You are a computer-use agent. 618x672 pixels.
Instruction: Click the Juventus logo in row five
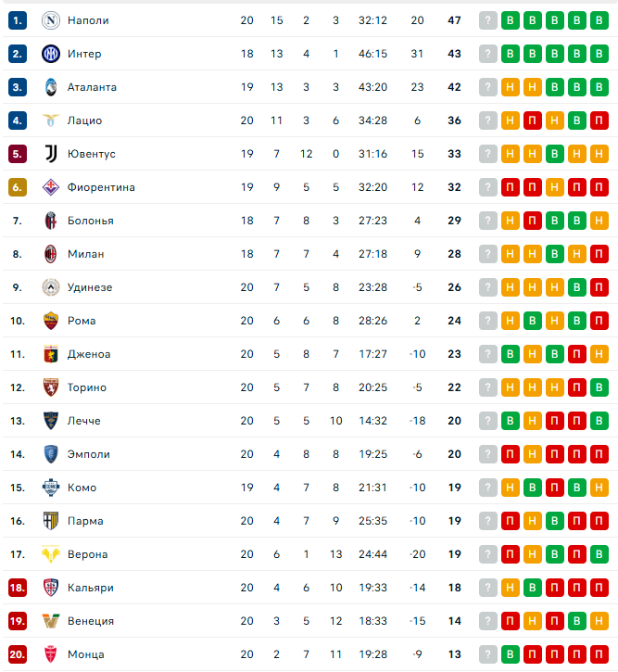click(x=51, y=154)
